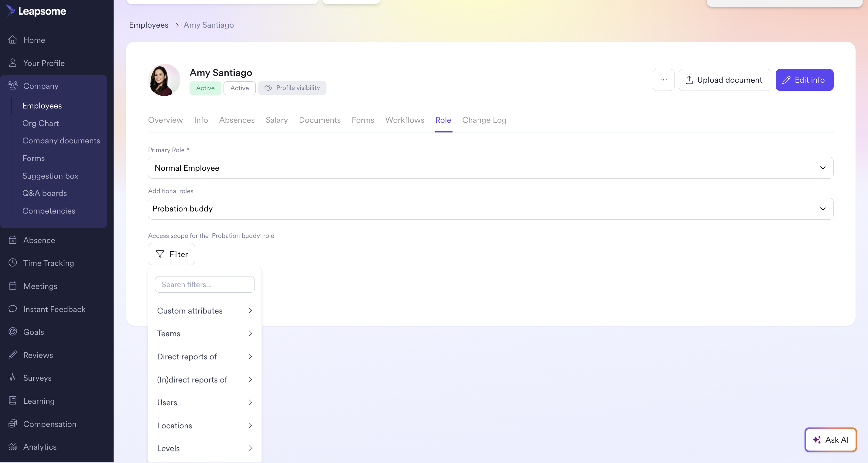The height and width of the screenshot is (463, 868).
Task: Open the Primary Role dropdown
Action: click(490, 168)
